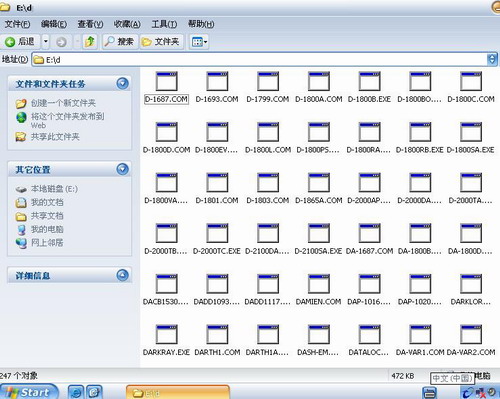Viewport: 500px width, 399px height.
Task: Click the DAP-1016 file name label
Action: [x=369, y=302]
